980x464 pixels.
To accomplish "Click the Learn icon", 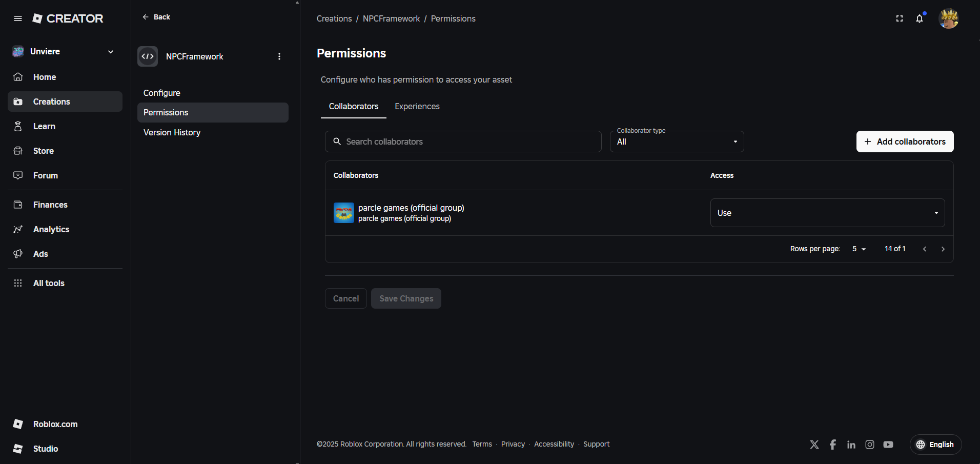I will click(18, 126).
